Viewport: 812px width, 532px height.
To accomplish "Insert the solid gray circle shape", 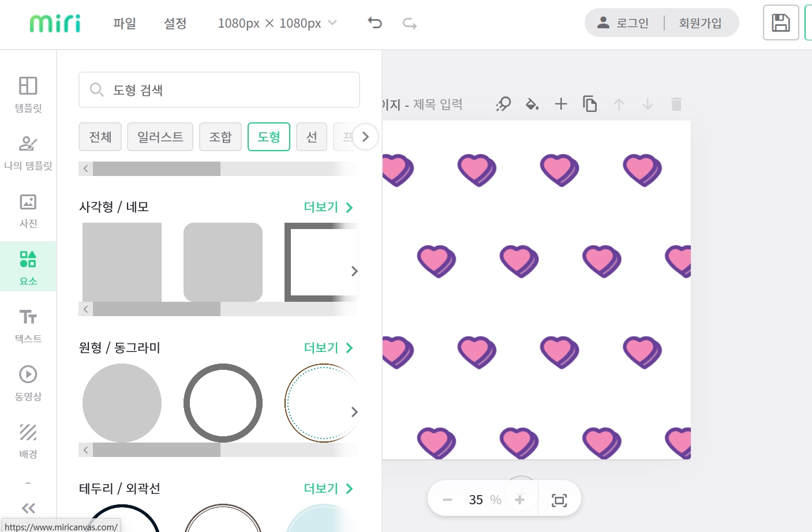I will point(122,403).
